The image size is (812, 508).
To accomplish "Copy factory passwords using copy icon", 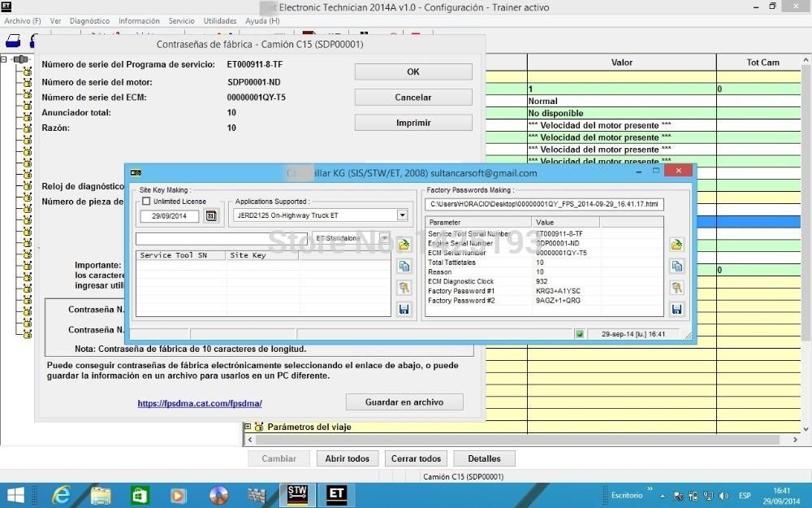I will [676, 266].
